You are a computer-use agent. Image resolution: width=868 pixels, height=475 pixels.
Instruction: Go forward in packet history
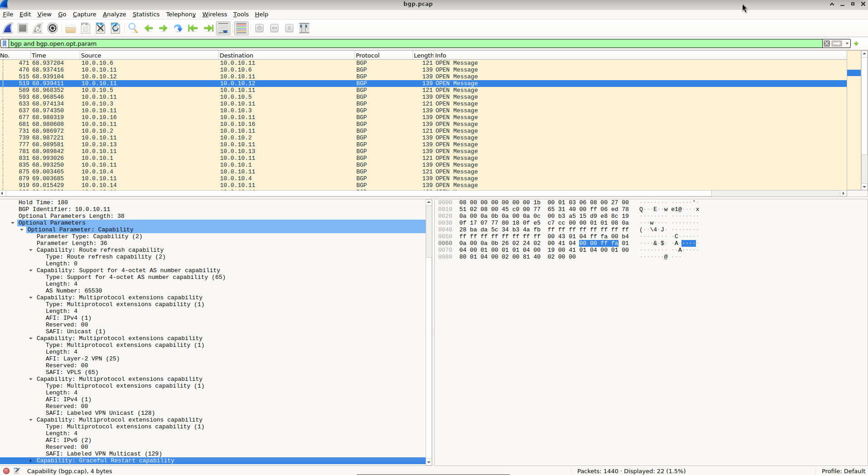point(163,28)
